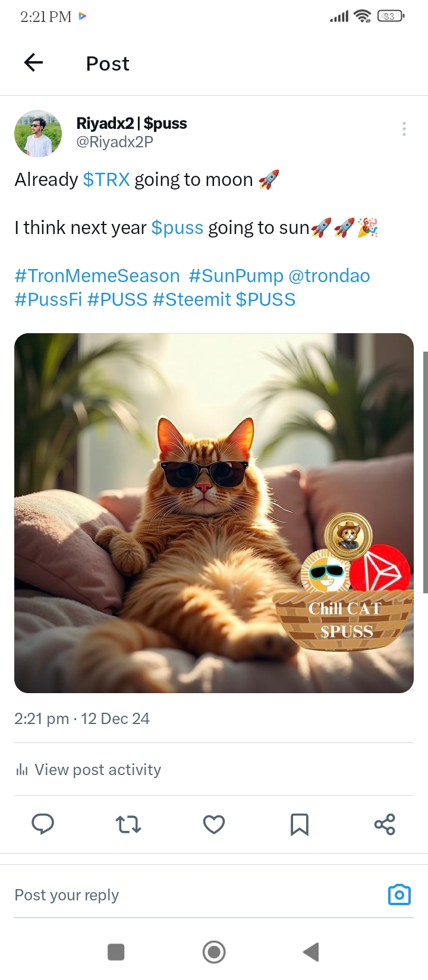
Task: Tap the repost arrows icon
Action: (128, 824)
